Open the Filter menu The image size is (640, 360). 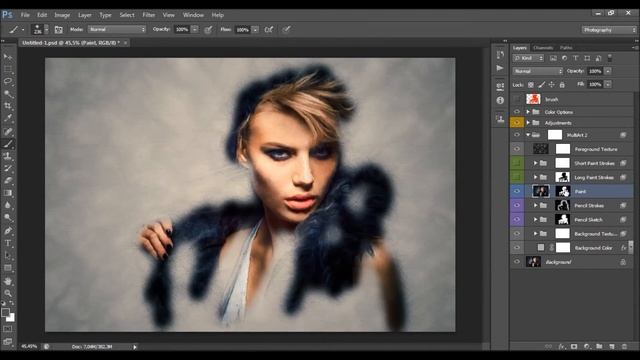(x=149, y=15)
